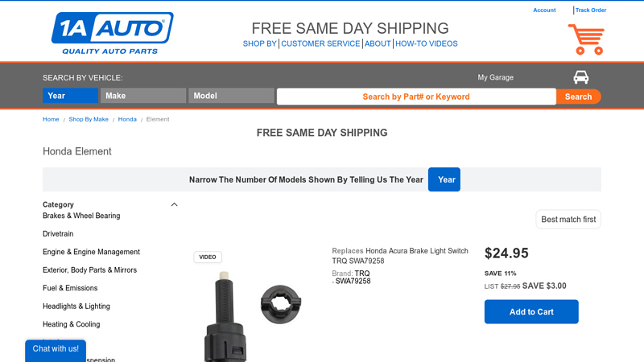Collapse the Category filter chevron

point(174,204)
